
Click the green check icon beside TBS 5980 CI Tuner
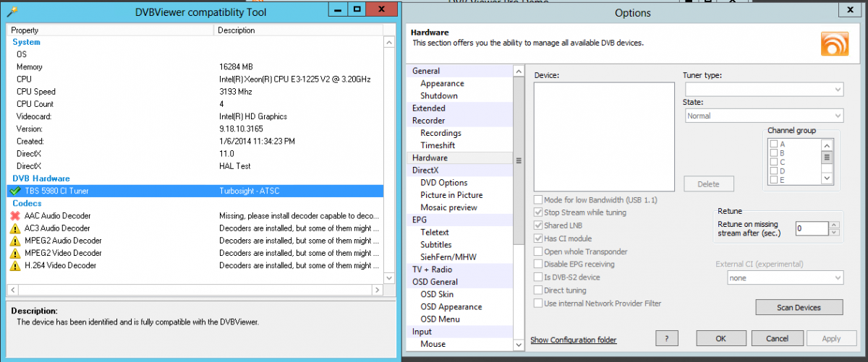coord(14,191)
